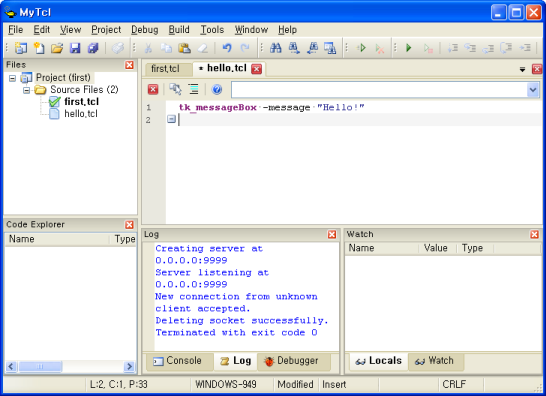Screen dimensions: 546x396
Task: Start debugging with solid green play icon
Action: point(409,48)
